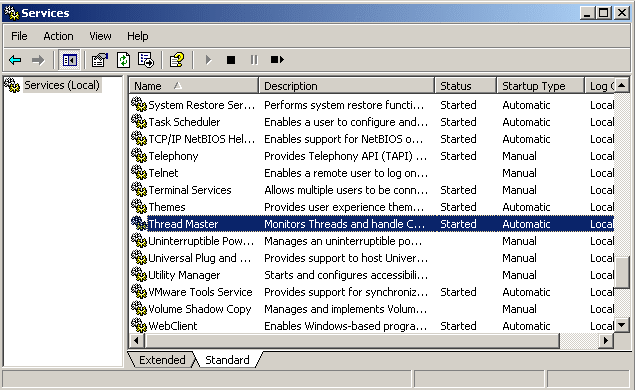Select the Themes service name
The height and width of the screenshot is (390, 635).
pos(167,207)
